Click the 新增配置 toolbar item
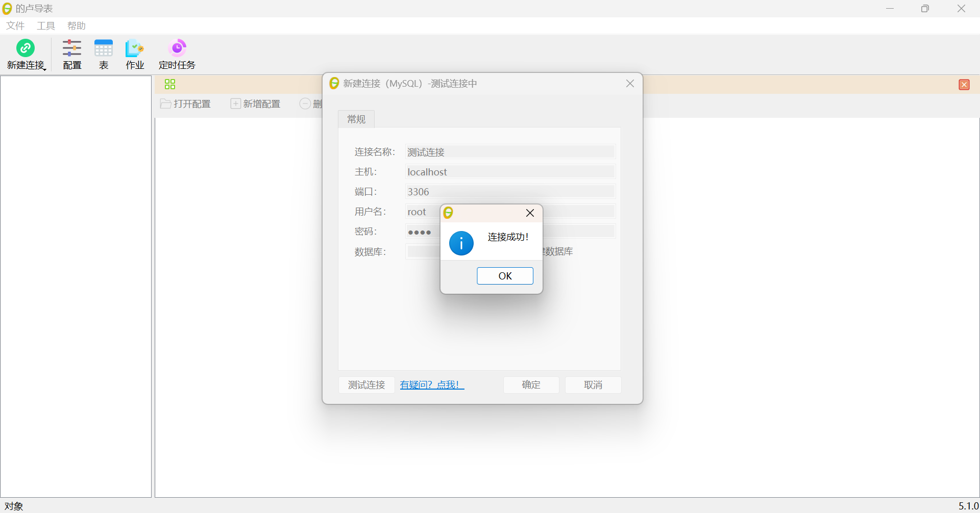The image size is (980, 513). click(x=256, y=104)
